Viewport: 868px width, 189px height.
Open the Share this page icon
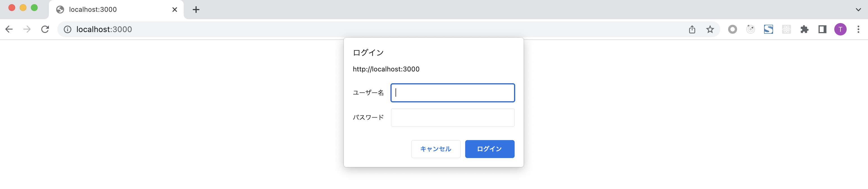coord(692,29)
